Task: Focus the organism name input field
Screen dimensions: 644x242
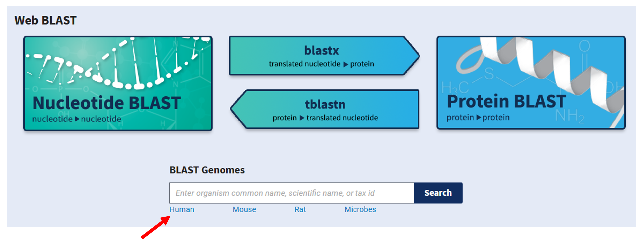Action: 291,193
